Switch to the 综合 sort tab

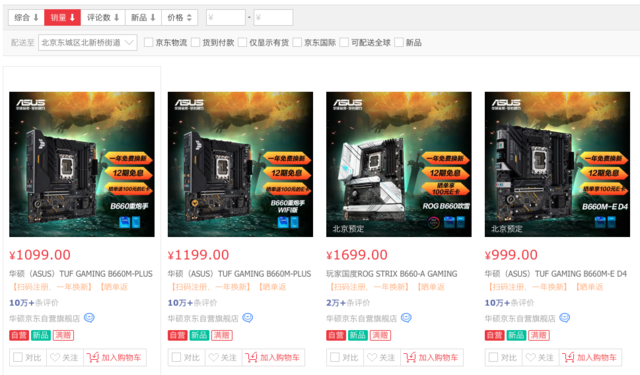point(26,18)
